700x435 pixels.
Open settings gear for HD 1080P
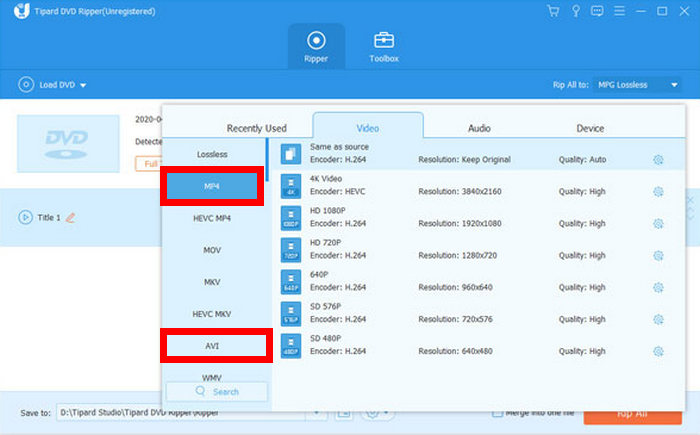coord(658,223)
